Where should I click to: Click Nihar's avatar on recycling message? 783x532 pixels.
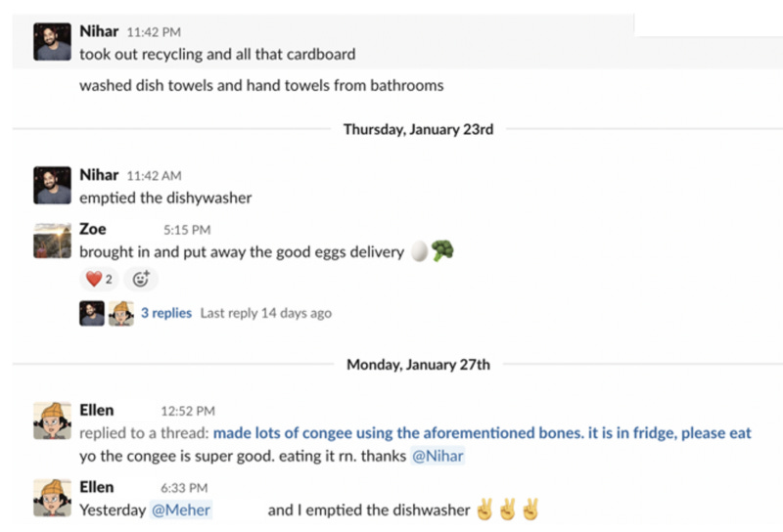(x=53, y=41)
